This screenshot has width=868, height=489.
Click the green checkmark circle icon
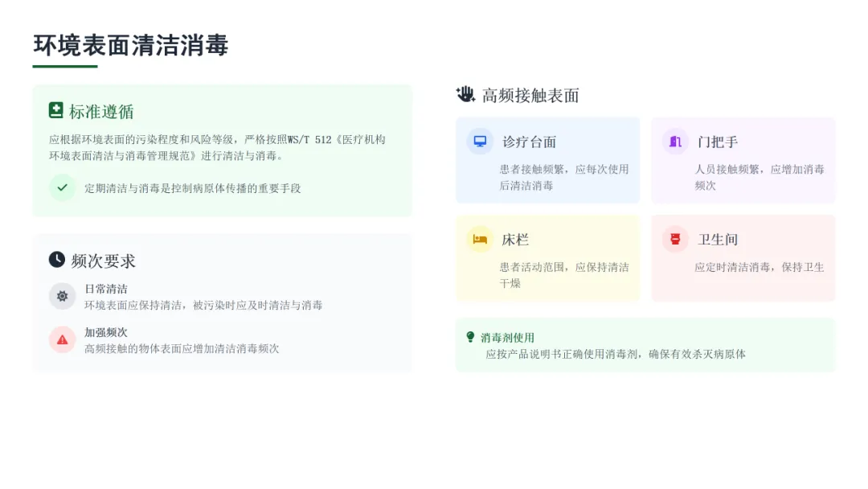pyautogui.click(x=62, y=187)
